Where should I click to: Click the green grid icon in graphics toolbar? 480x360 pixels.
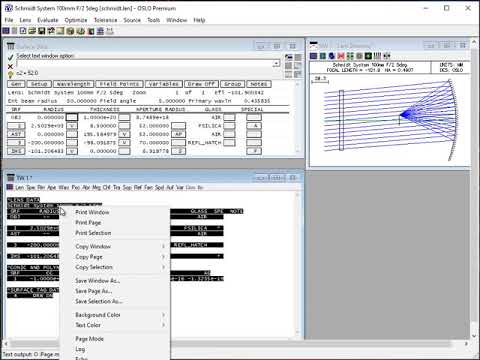coord(350,56)
